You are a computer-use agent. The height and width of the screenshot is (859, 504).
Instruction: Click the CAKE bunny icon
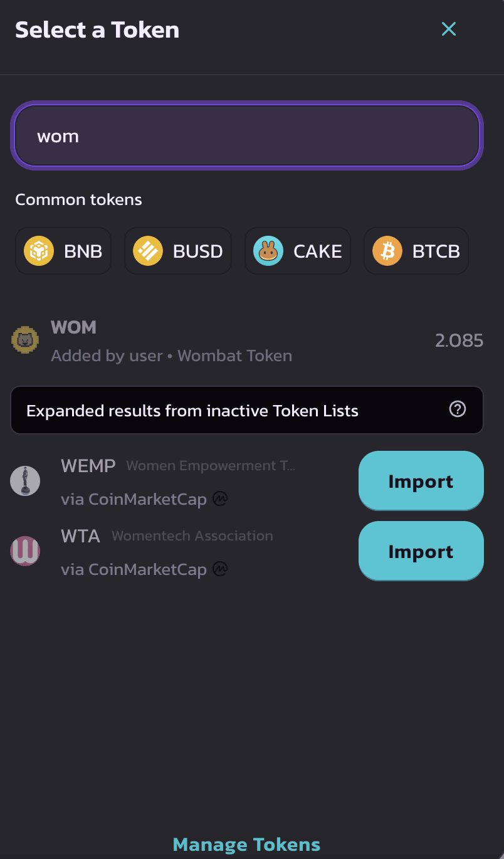click(x=268, y=251)
